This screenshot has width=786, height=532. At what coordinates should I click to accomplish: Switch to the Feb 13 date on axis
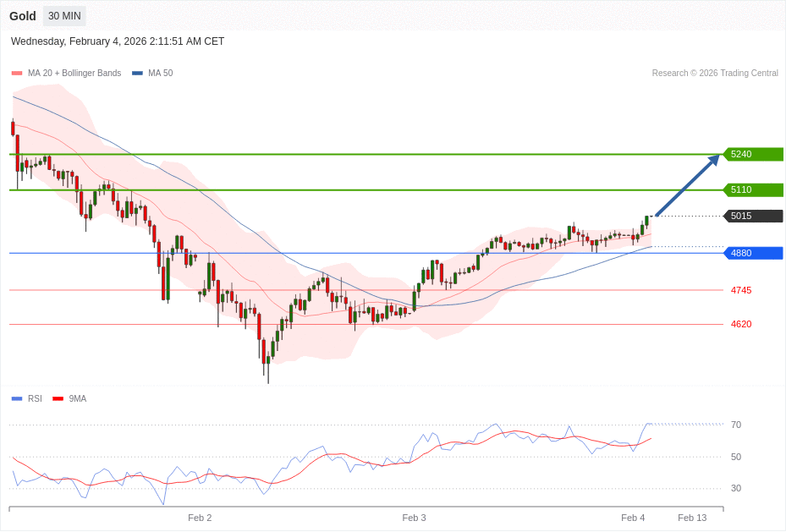point(692,517)
